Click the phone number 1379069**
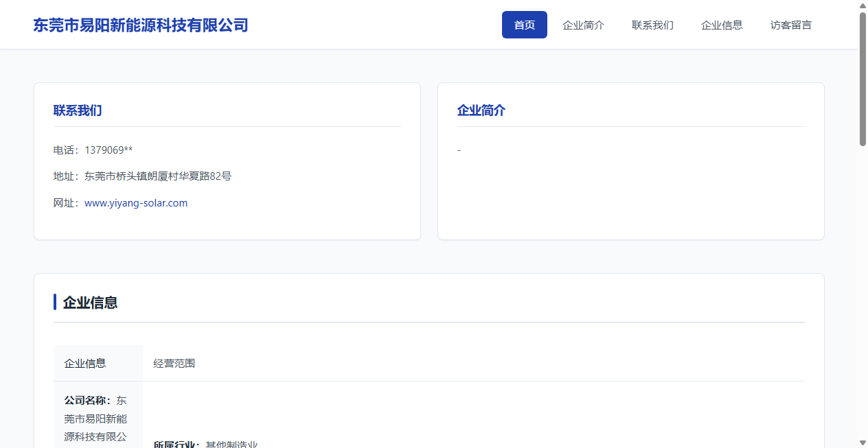This screenshot has width=868, height=448. pyautogui.click(x=108, y=150)
